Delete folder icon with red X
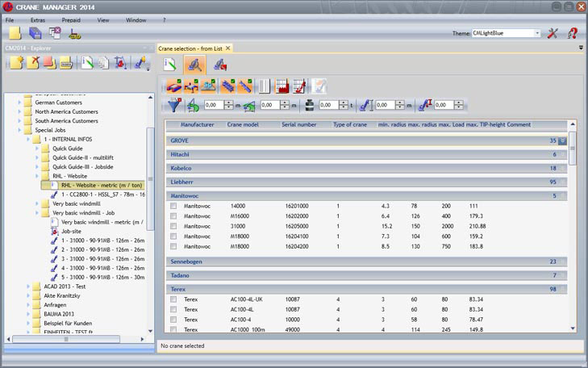The height and width of the screenshot is (368, 588). click(33, 63)
